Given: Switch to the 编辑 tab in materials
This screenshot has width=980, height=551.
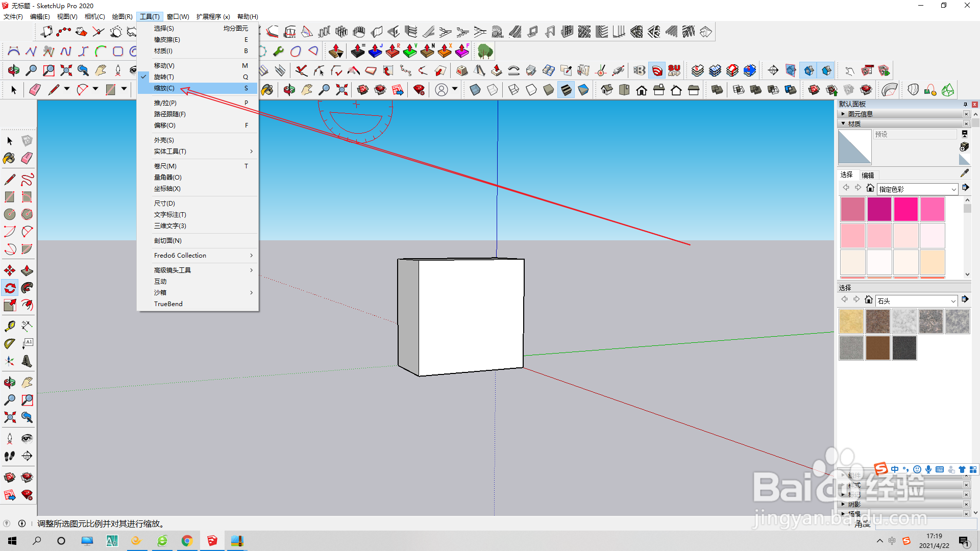Looking at the screenshot, I should 868,175.
